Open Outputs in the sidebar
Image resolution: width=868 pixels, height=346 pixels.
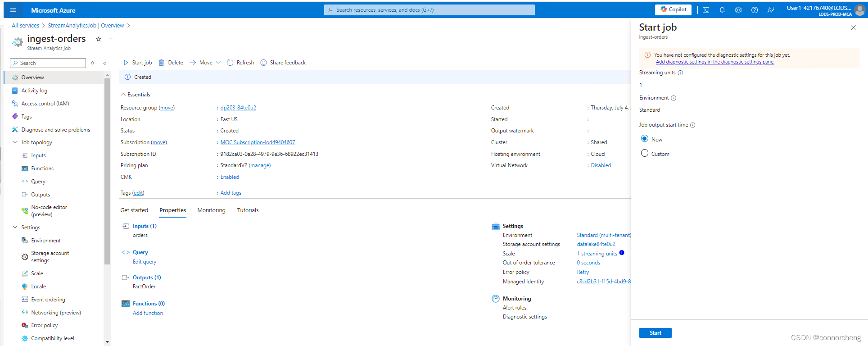[x=41, y=195]
